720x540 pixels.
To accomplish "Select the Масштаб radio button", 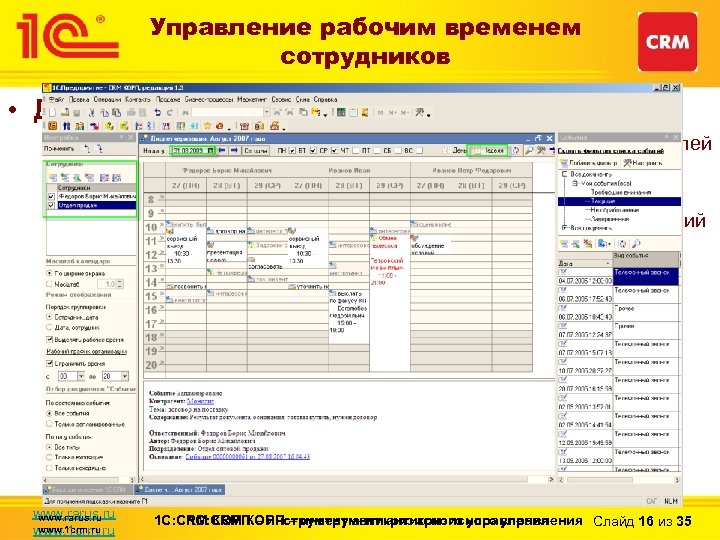I will [x=50, y=284].
